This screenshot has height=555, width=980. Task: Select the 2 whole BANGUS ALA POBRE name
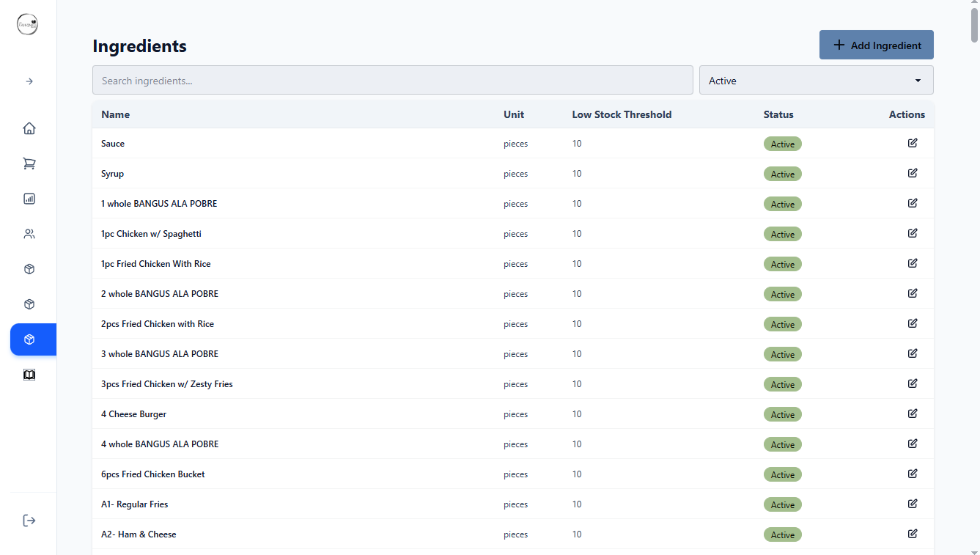[x=160, y=294]
